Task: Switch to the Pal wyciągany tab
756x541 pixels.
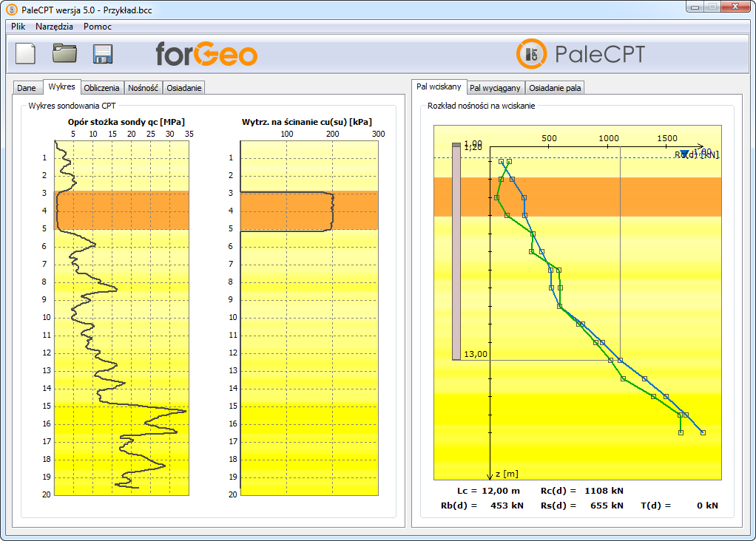Action: click(495, 88)
